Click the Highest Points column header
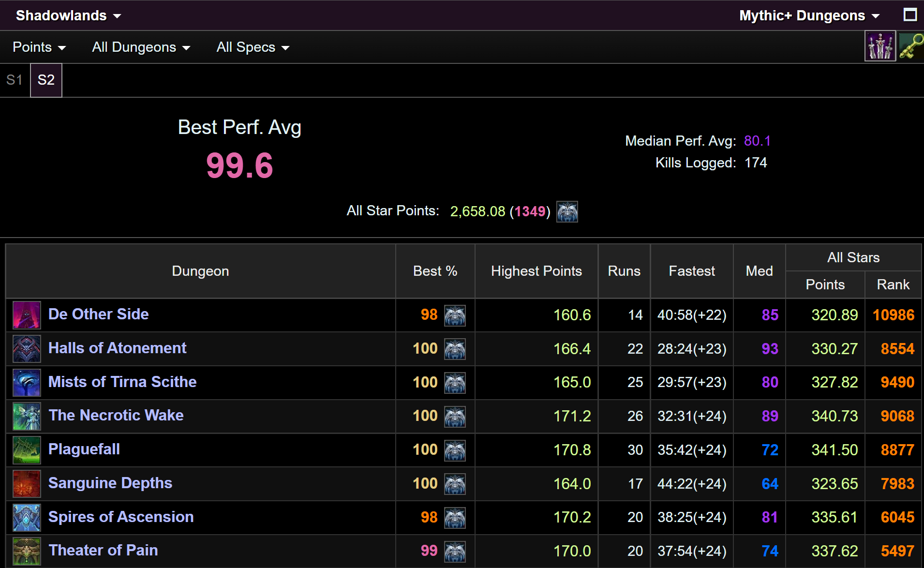 537,271
